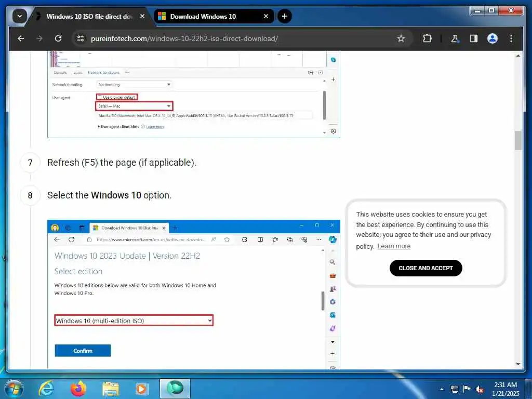Click the scrollbar down arrow
Image resolution: width=532 pixels, height=399 pixels.
click(518, 364)
